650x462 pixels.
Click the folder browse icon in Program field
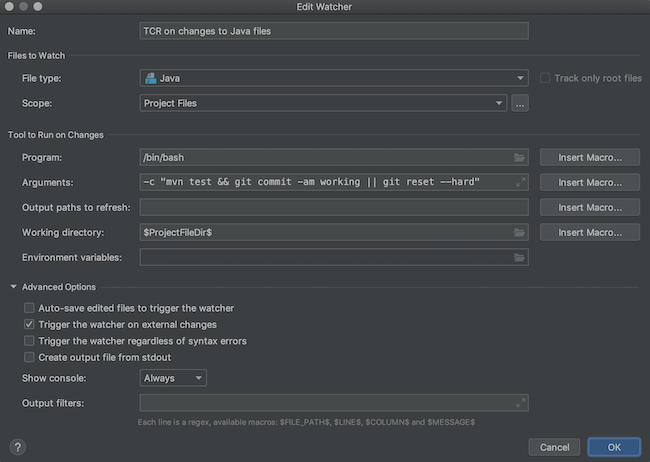point(519,158)
